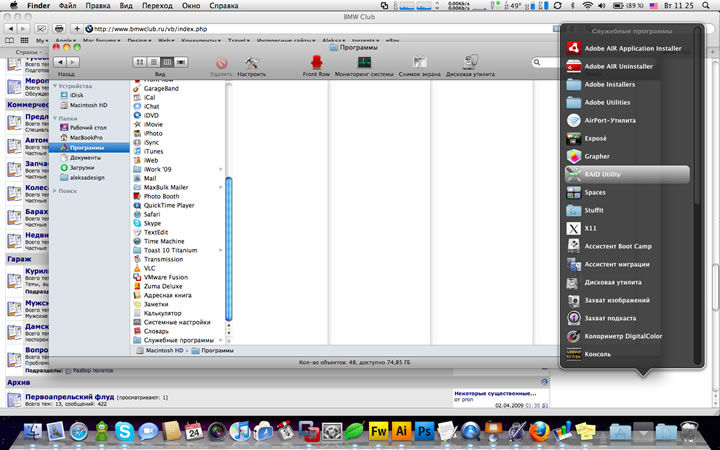
Task: Select Macintosh HD in Finder sidebar
Action: click(x=84, y=105)
